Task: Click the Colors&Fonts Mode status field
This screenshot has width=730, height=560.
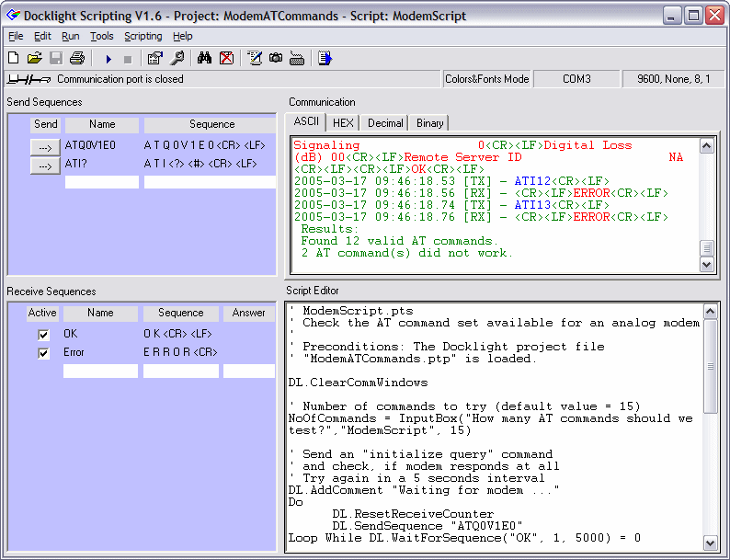Action: click(x=486, y=79)
